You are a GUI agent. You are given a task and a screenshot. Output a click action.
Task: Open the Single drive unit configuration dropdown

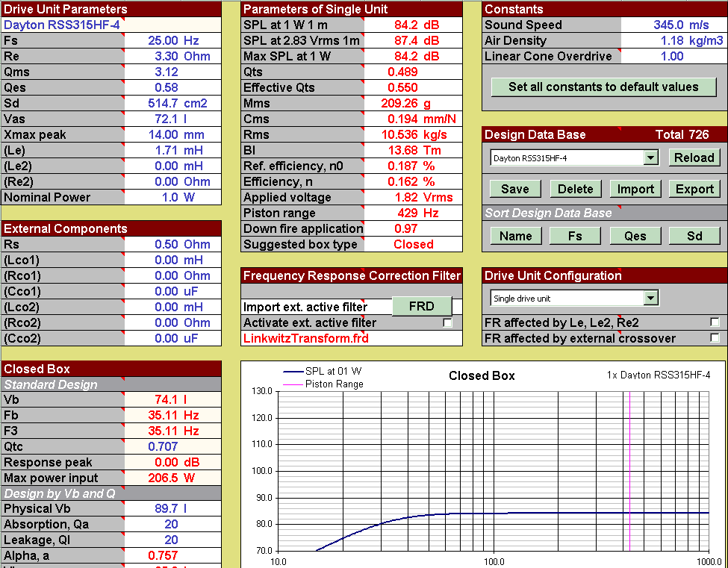point(651,299)
